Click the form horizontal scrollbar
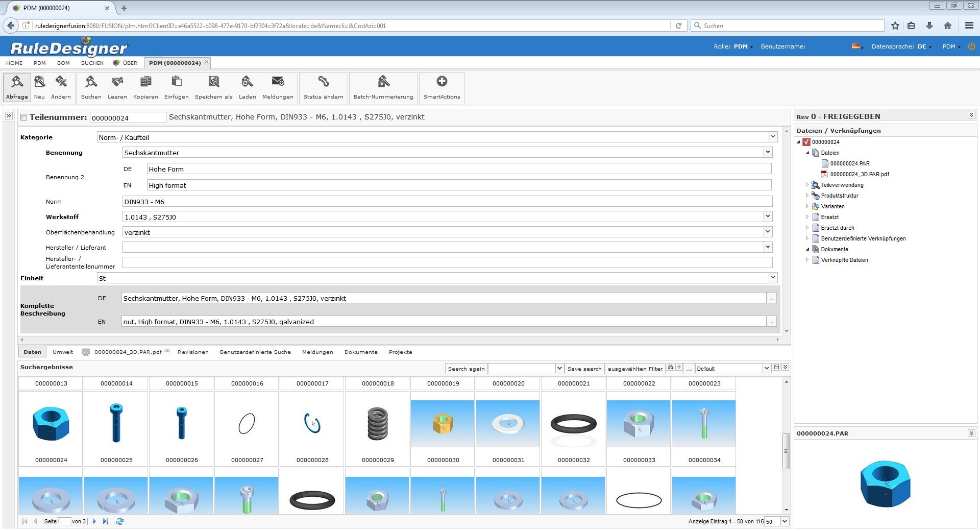Image resolution: width=980 pixels, height=531 pixels. click(x=400, y=340)
